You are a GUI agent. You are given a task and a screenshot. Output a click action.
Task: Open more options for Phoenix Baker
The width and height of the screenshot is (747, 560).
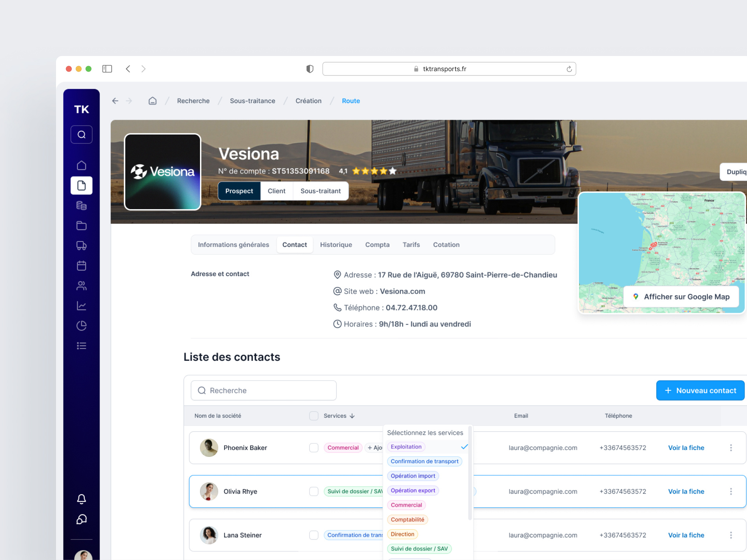[731, 448]
